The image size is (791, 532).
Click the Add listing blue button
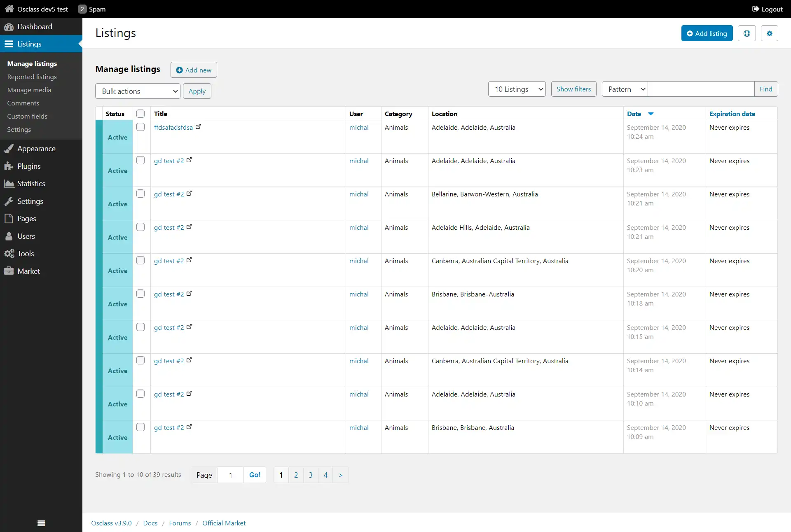706,33
